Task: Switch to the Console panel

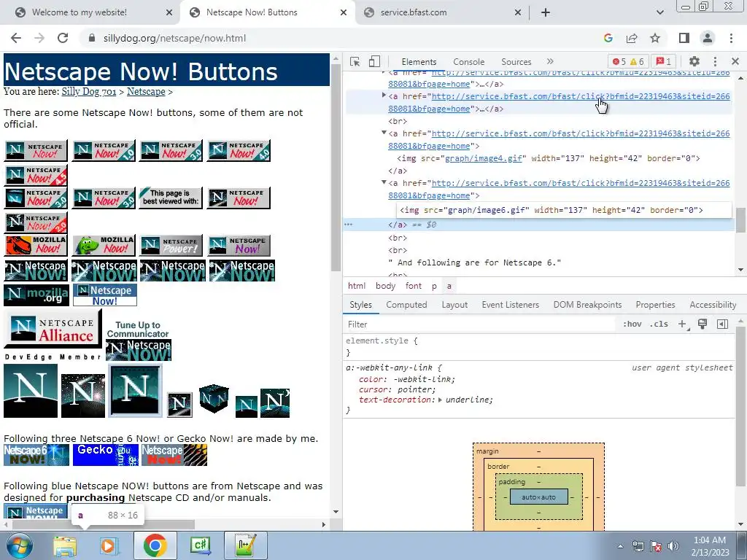Action: pyautogui.click(x=469, y=62)
